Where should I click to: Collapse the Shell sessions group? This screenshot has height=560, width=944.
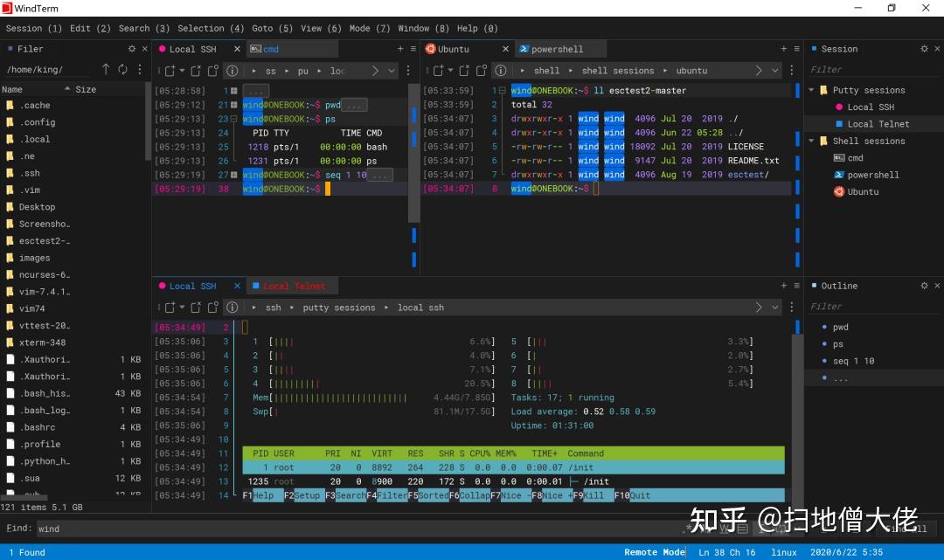811,141
